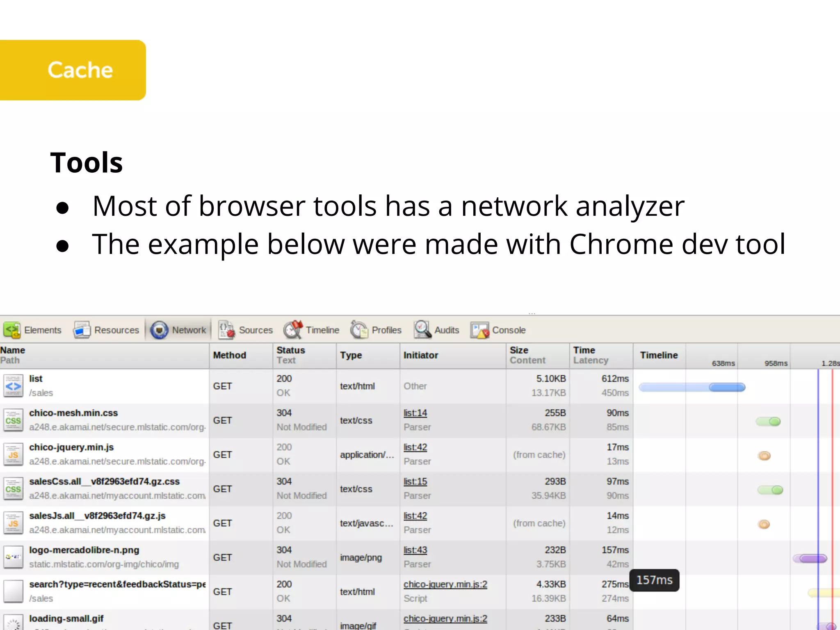Screen dimensions: 840x630
Task: Switch to the Sources tab label
Action: coord(256,330)
